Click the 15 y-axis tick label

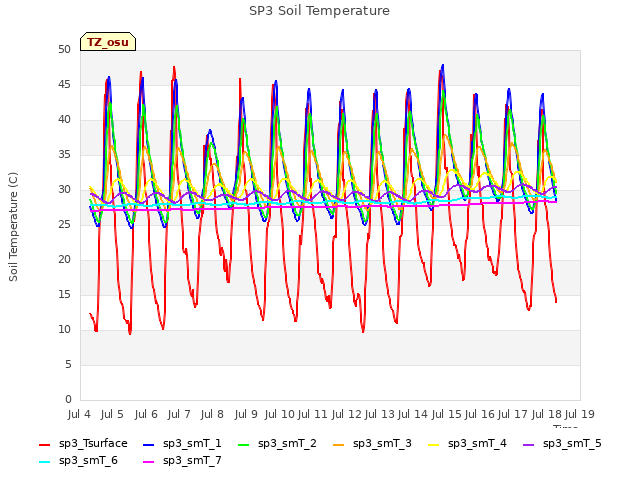64,294
